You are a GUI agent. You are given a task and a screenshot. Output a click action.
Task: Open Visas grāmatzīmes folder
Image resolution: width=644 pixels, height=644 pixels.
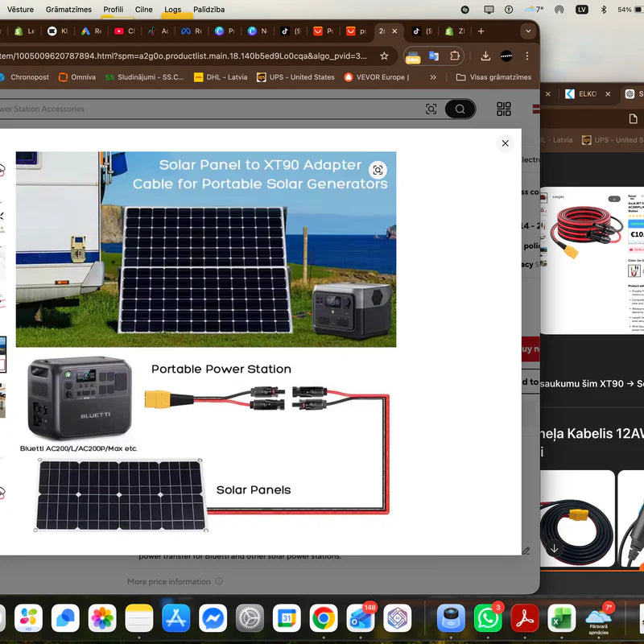coord(493,77)
